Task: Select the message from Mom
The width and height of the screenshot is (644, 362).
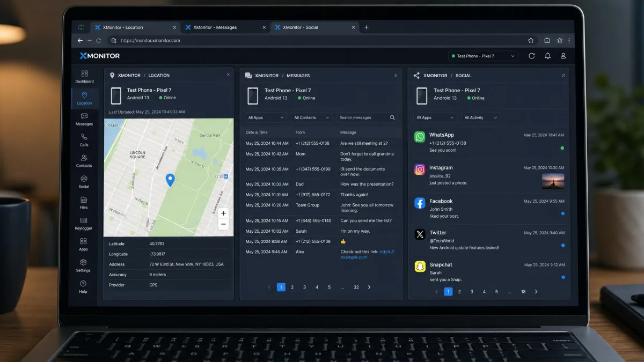Action: tap(321, 156)
